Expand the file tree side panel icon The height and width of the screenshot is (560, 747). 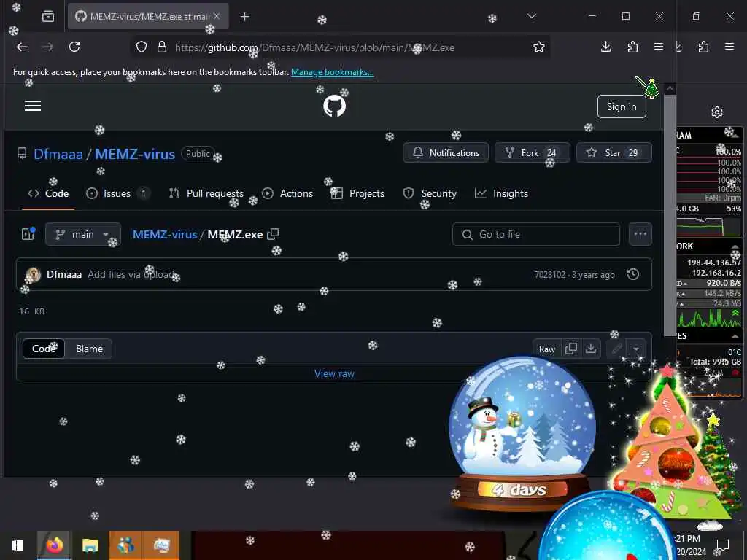coord(28,234)
